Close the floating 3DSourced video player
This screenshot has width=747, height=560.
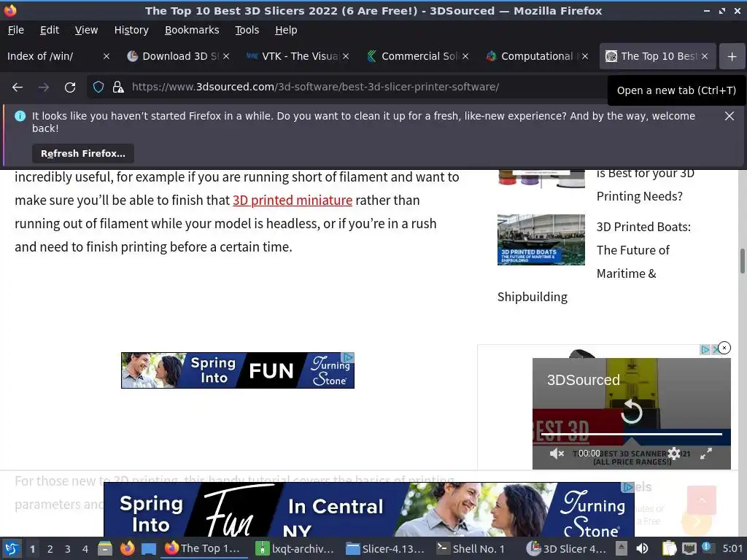point(724,348)
